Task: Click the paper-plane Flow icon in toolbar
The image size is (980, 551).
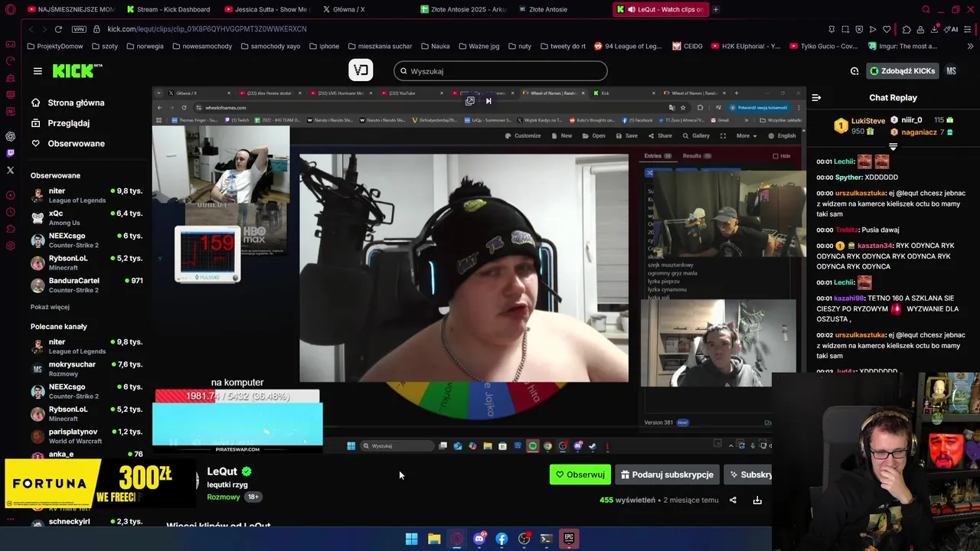Action: pos(873,29)
